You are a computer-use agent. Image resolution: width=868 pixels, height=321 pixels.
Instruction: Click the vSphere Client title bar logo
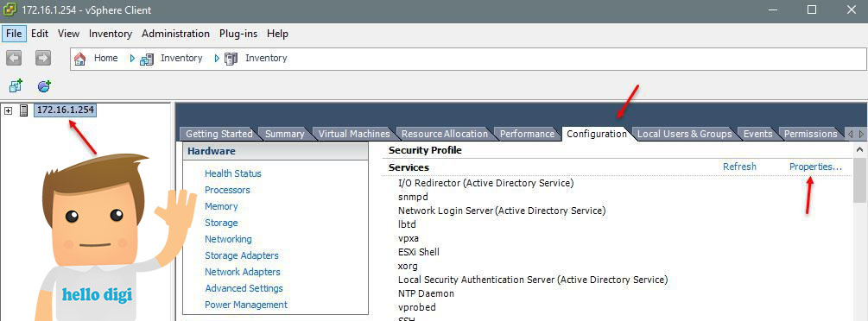pyautogui.click(x=10, y=10)
